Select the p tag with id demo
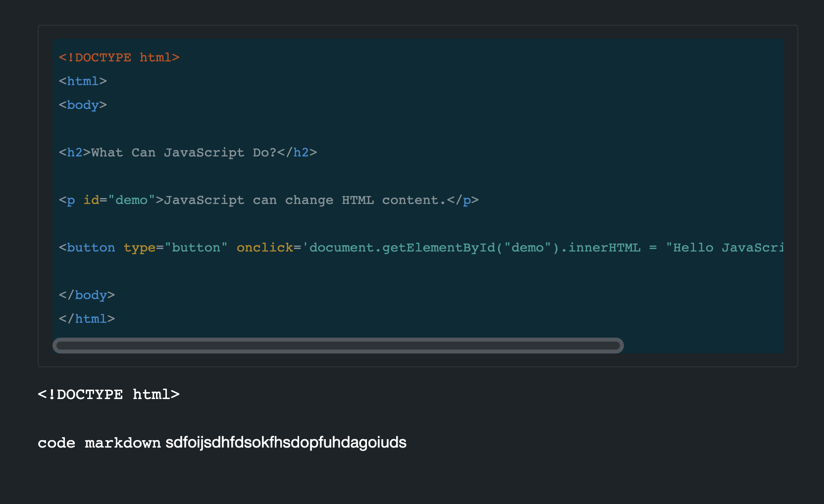Viewport: 824px width, 504px height. 69,200
